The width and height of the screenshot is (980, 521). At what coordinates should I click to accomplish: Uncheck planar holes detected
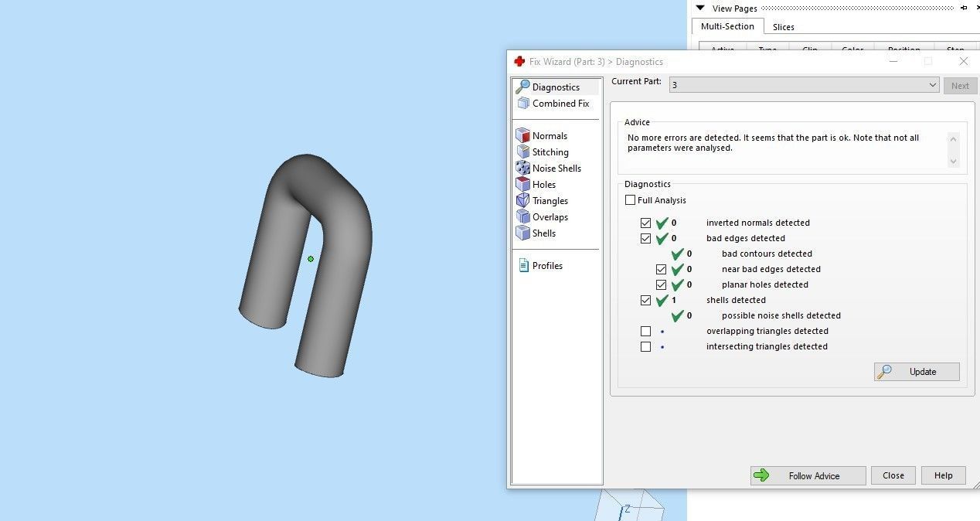click(662, 284)
